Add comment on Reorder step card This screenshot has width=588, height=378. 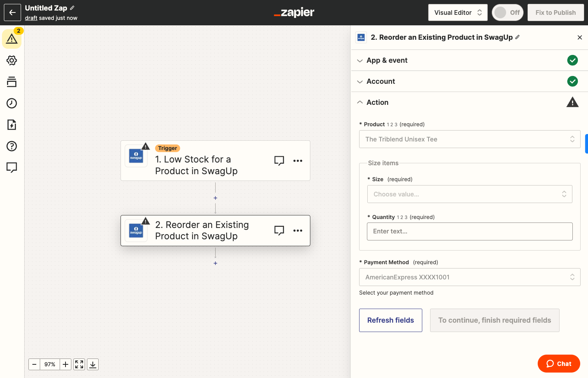tap(279, 230)
